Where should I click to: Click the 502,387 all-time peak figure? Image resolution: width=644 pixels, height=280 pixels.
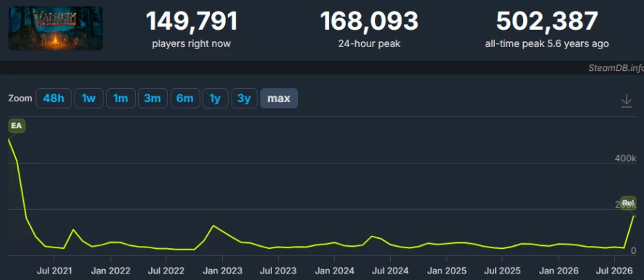(x=547, y=22)
